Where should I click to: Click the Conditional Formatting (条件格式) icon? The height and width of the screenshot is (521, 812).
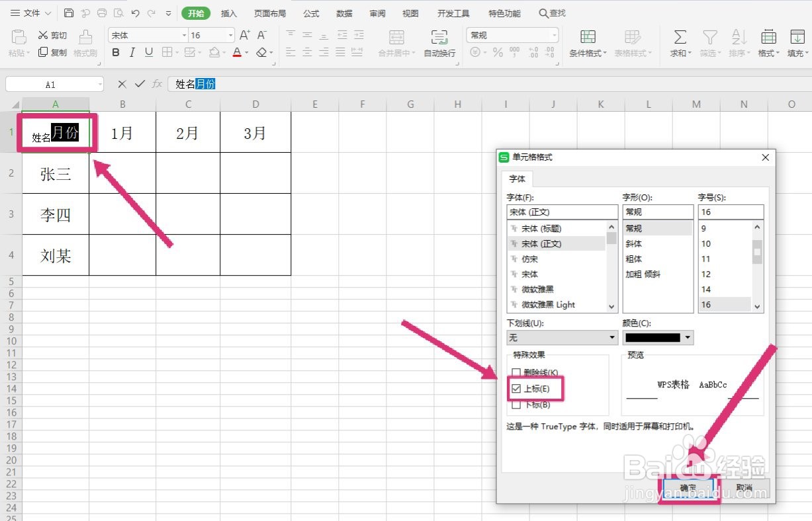(588, 37)
